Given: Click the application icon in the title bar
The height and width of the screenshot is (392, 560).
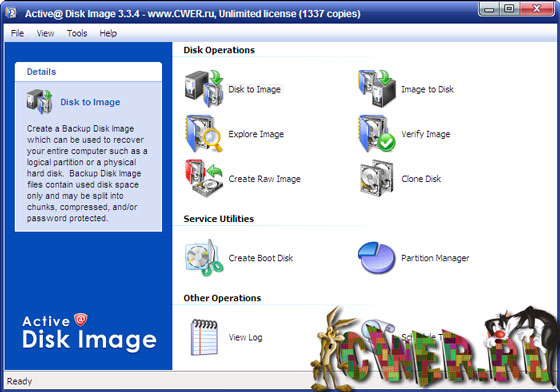Looking at the screenshot, I should coord(11,12).
